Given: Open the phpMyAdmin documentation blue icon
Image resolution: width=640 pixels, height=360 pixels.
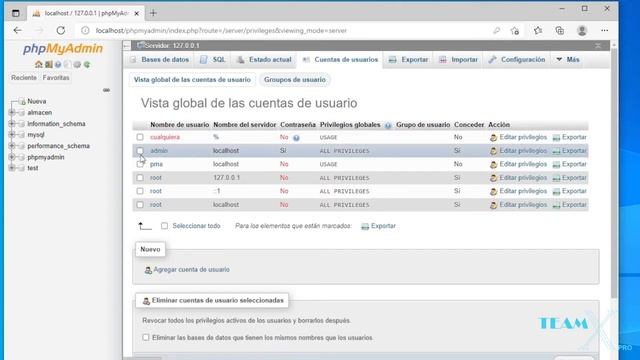Looking at the screenshot, I should tap(58, 64).
